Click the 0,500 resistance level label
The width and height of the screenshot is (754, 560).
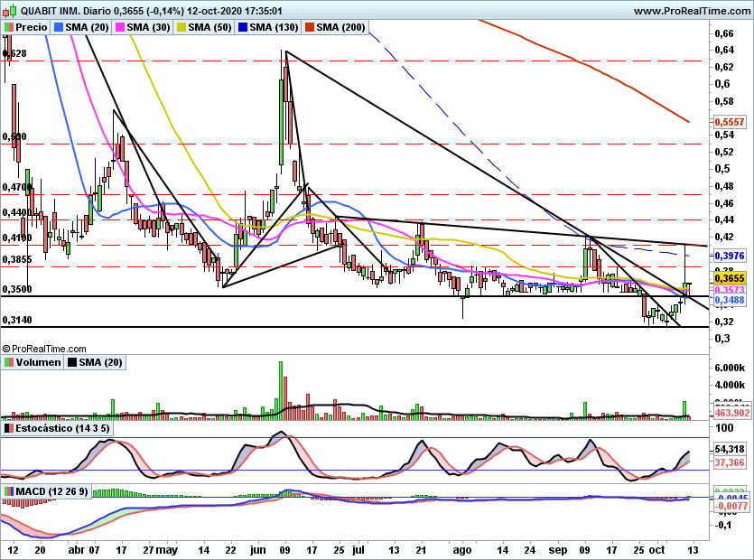coord(14,136)
